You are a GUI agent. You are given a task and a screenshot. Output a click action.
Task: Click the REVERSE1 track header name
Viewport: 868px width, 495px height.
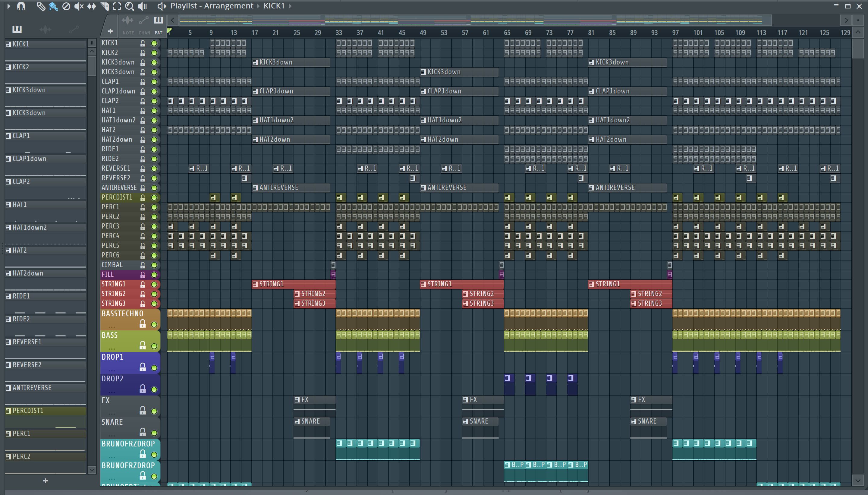click(116, 168)
